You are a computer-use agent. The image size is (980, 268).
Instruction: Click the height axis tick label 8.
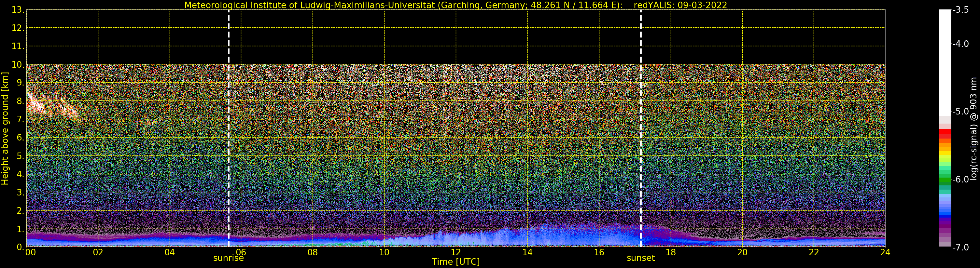pyautogui.click(x=20, y=101)
